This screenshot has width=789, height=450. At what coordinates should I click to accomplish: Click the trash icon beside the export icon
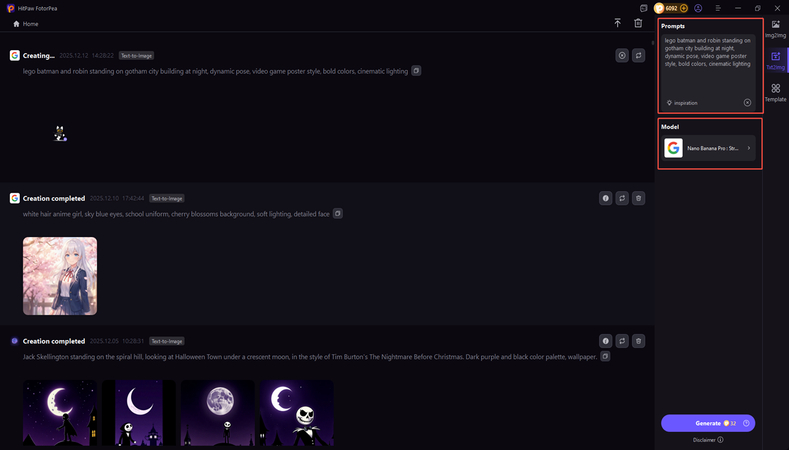[x=638, y=23]
